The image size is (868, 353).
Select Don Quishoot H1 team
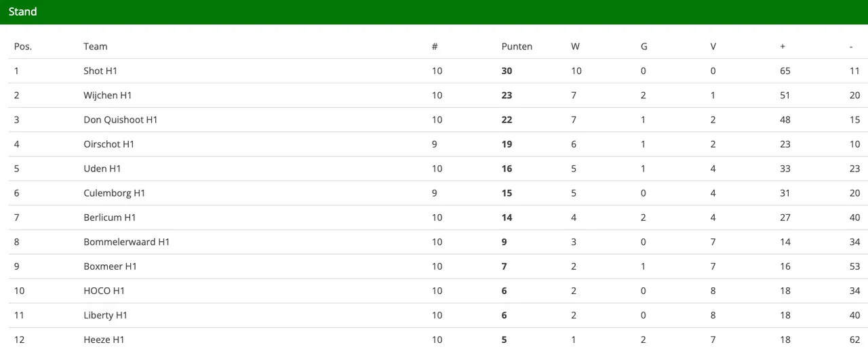[x=120, y=120]
